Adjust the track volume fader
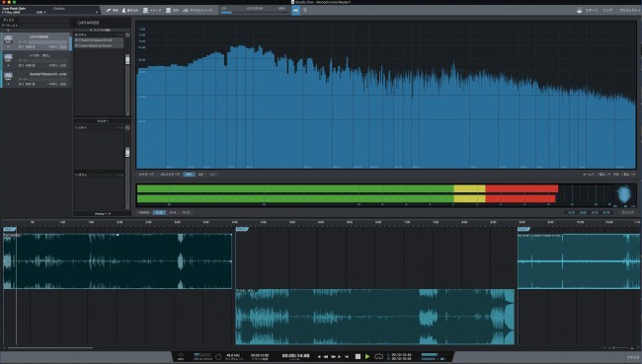This screenshot has width=642, height=364. (x=127, y=60)
